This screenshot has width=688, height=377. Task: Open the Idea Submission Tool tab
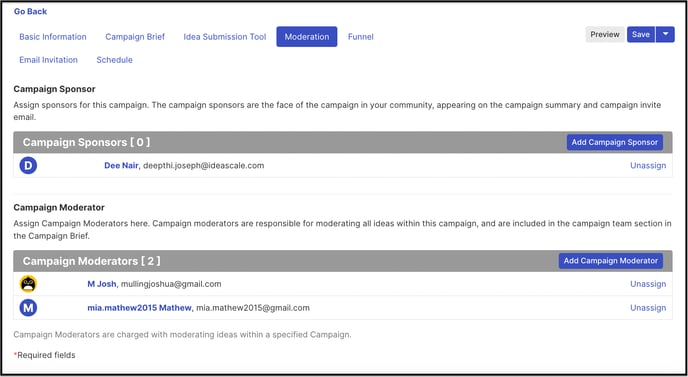pyautogui.click(x=225, y=37)
